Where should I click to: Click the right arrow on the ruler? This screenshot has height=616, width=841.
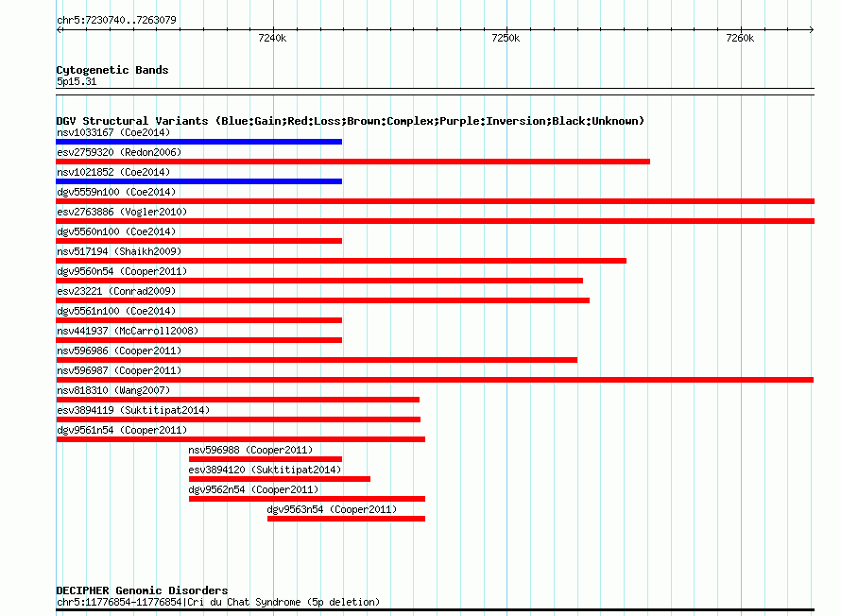(812, 30)
